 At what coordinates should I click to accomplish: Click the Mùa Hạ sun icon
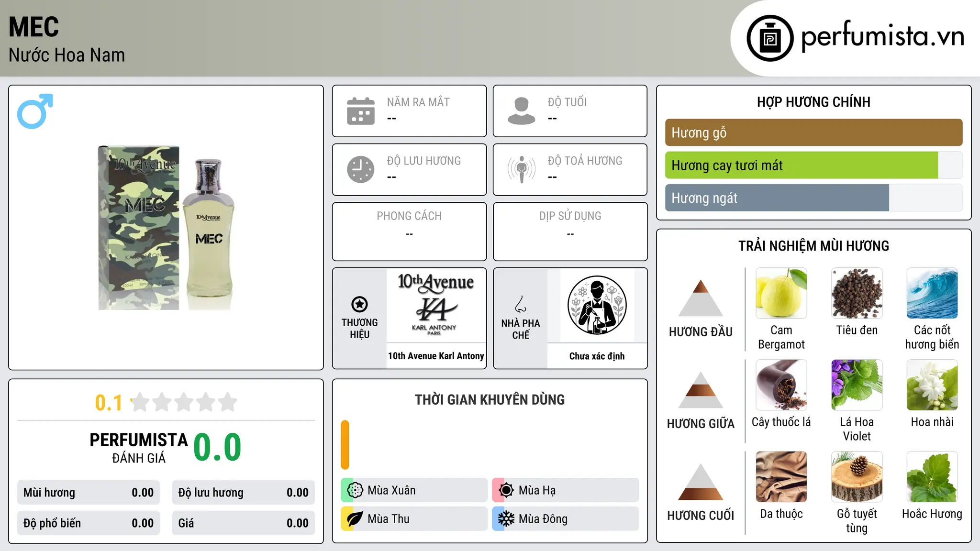click(506, 490)
